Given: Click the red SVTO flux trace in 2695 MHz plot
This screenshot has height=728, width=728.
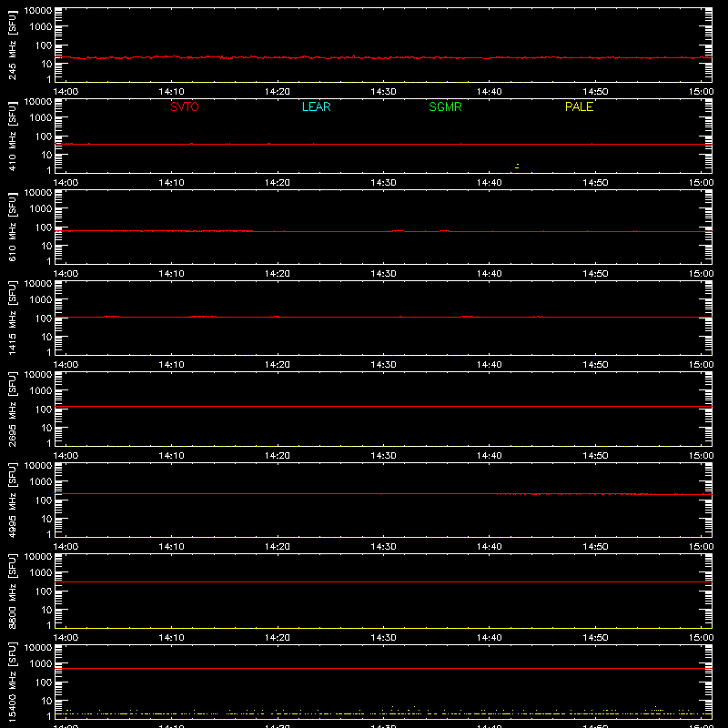Looking at the screenshot, I should (383, 406).
